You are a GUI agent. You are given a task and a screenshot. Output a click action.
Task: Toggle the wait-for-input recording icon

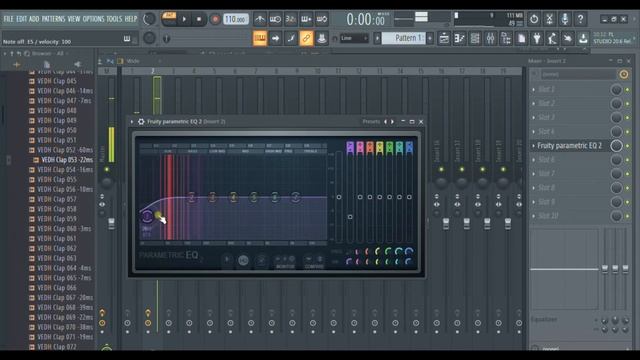point(275,19)
